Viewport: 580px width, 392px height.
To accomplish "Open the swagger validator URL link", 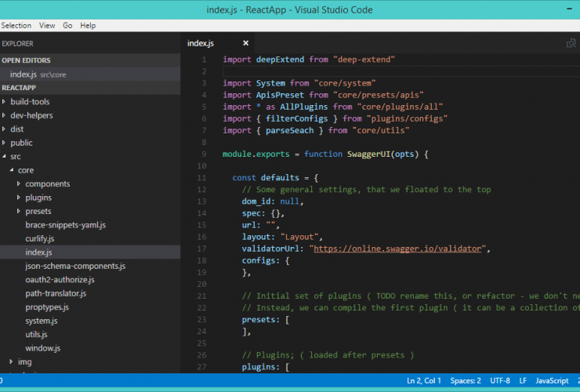I will [399, 249].
